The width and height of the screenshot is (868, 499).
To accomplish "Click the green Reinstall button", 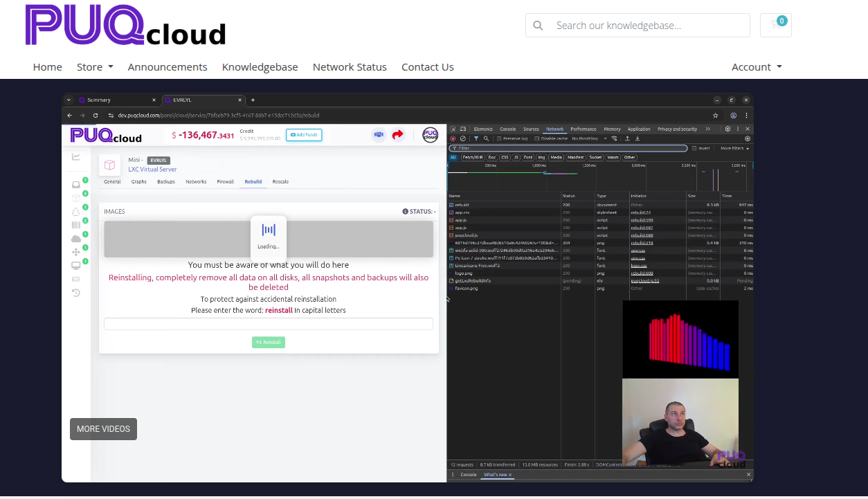I will coord(269,342).
